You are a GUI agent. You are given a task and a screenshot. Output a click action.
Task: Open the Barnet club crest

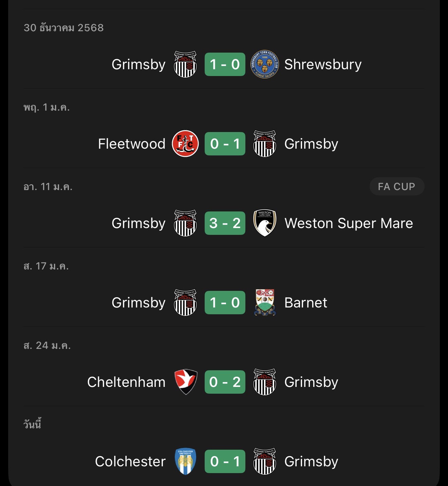pos(264,302)
